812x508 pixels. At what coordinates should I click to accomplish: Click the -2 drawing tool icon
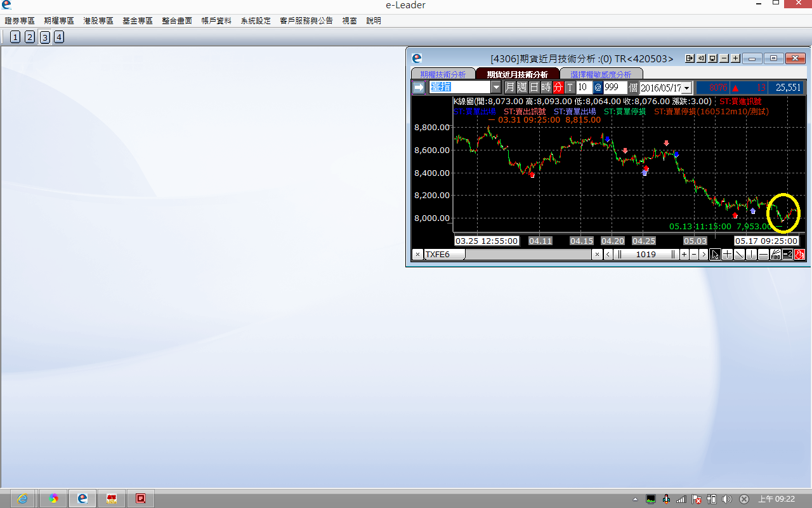pyautogui.click(x=787, y=255)
